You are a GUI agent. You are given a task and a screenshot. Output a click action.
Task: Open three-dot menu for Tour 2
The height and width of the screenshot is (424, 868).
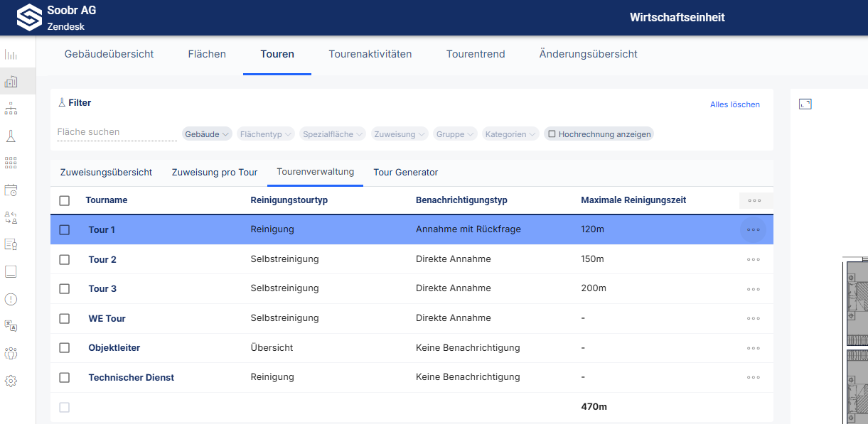click(x=753, y=260)
